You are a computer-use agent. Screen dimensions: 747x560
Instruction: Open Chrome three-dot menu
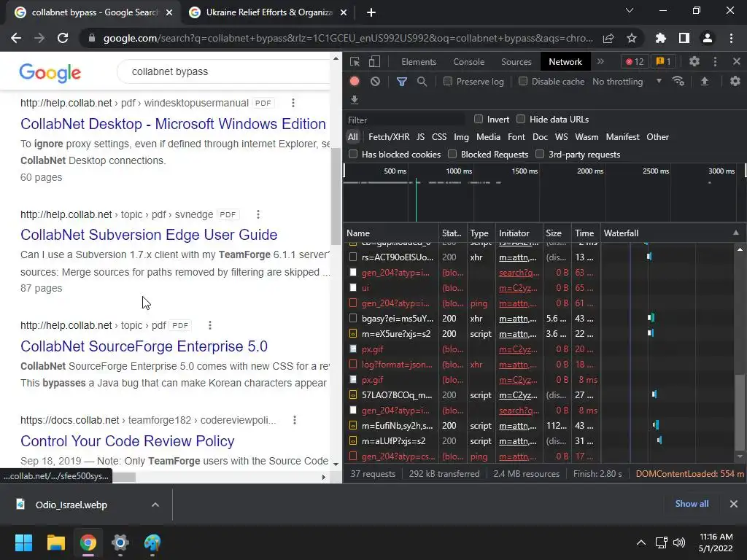click(731, 38)
